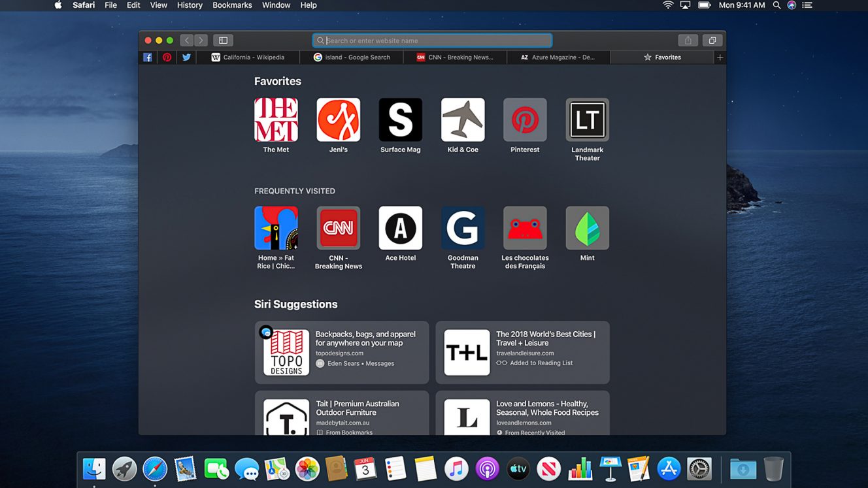This screenshot has height=488, width=868.
Task: Open the pinned Facebook tab
Action: pos(148,57)
